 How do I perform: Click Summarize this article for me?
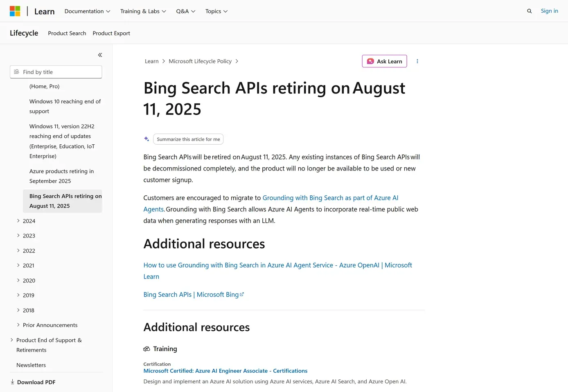(188, 139)
